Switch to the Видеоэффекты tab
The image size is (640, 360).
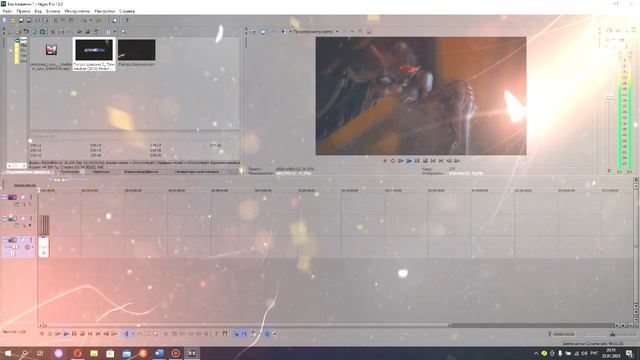(141, 172)
